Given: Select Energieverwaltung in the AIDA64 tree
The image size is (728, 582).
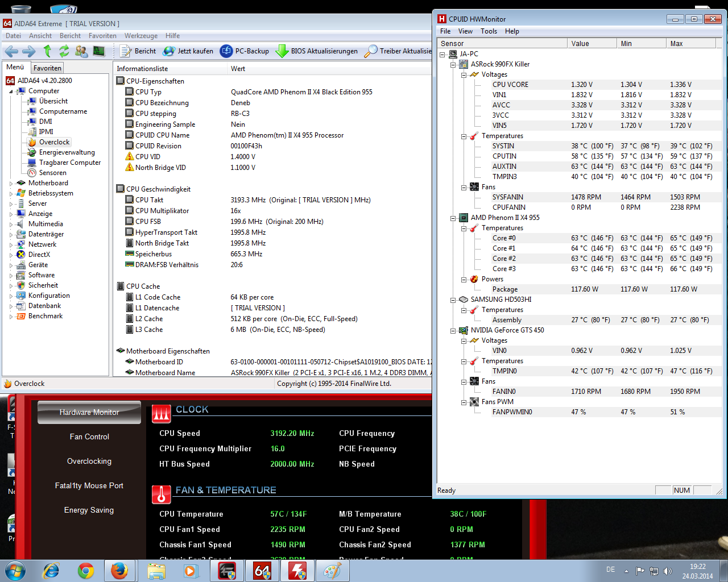Looking at the screenshot, I should click(67, 152).
